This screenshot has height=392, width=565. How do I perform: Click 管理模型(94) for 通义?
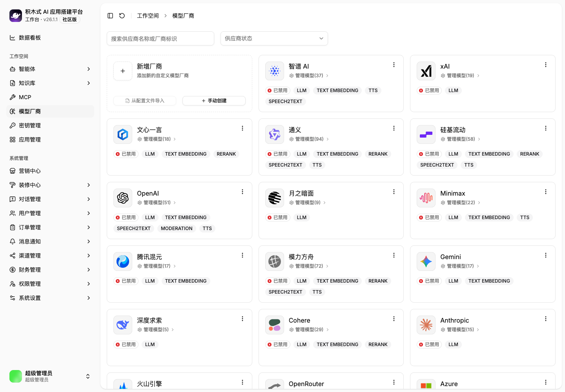(x=309, y=139)
